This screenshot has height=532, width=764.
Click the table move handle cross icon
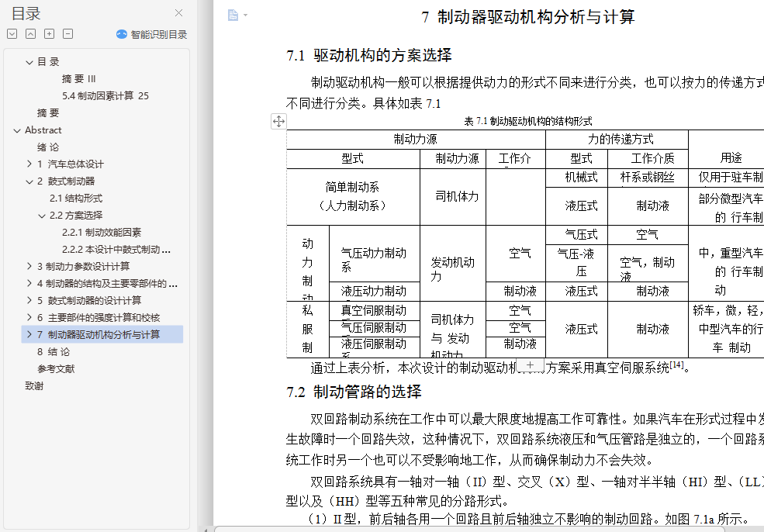click(278, 121)
